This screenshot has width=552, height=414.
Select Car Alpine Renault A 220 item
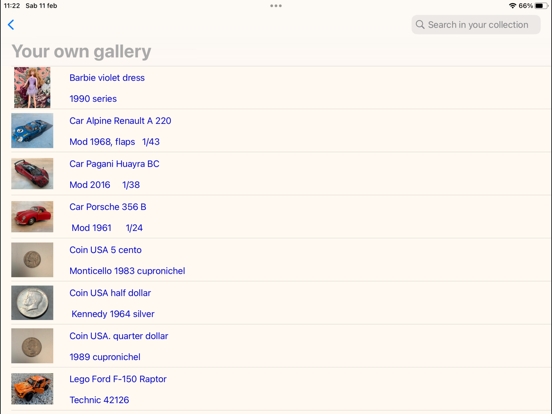point(281,131)
